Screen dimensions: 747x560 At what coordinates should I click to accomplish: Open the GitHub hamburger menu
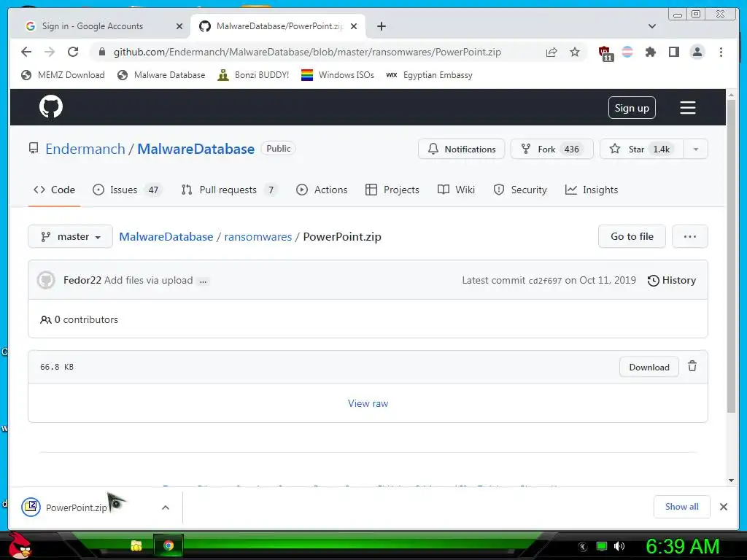coord(687,108)
